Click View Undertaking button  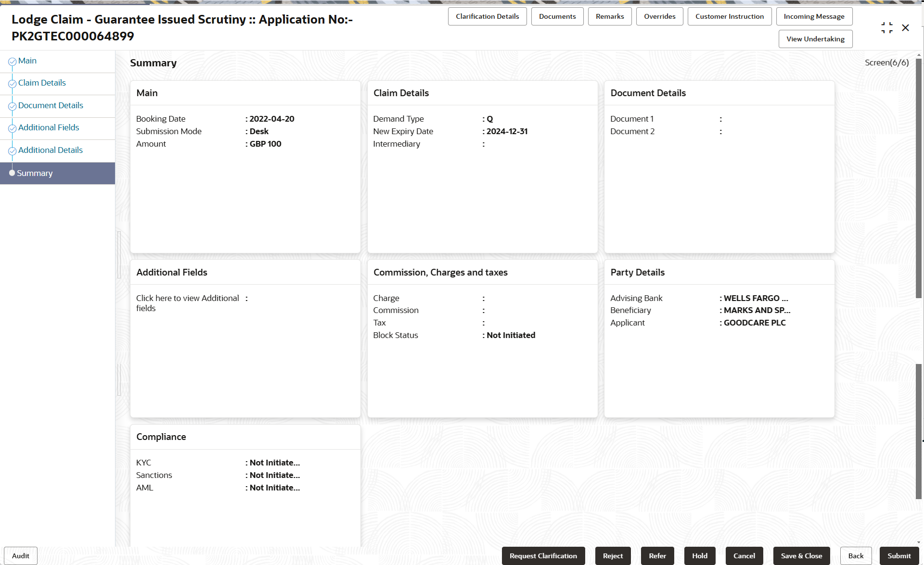[815, 39]
